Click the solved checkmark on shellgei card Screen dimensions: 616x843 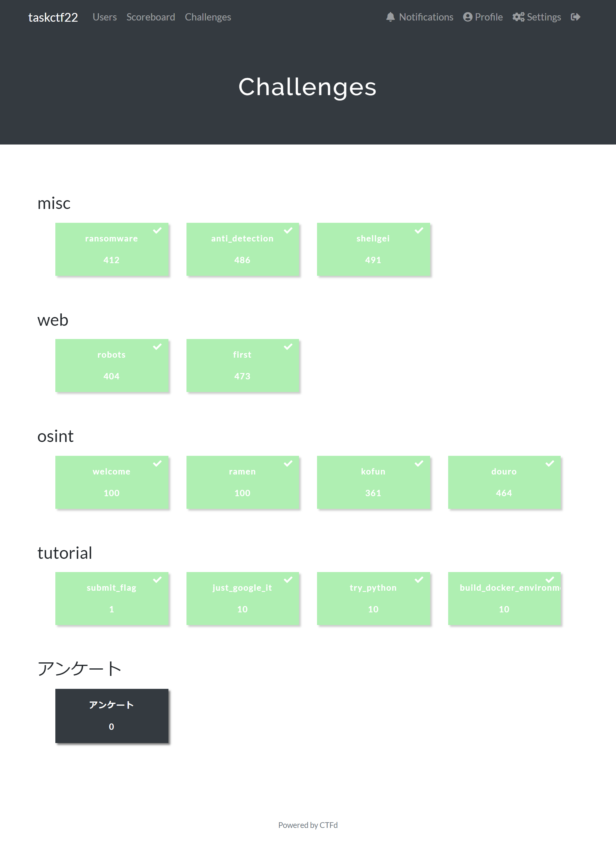(419, 230)
